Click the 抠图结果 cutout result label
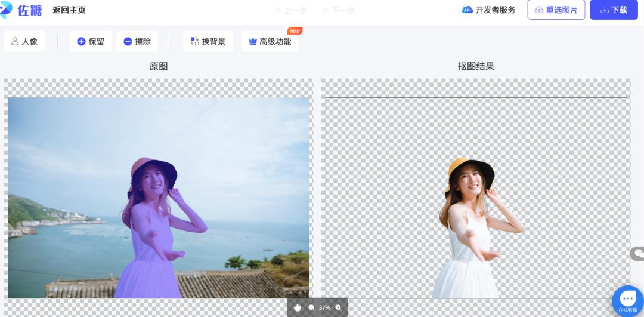Screen dimensions: 644x317 point(476,66)
